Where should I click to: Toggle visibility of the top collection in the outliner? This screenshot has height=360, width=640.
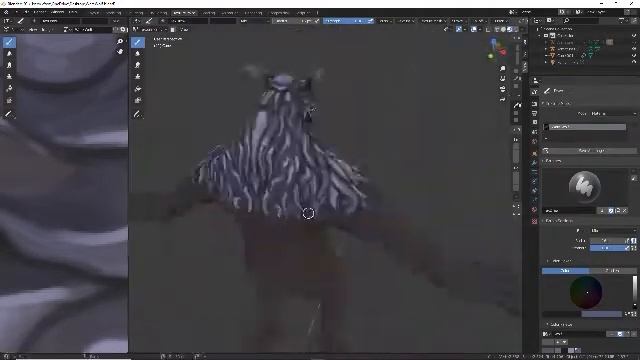tap(634, 36)
